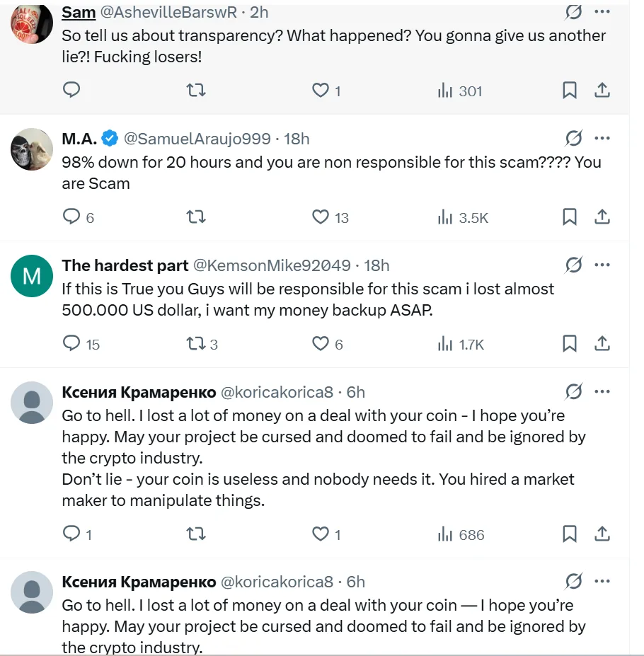The height and width of the screenshot is (656, 644).
Task: Reply to Sam's post
Action: 71,91
